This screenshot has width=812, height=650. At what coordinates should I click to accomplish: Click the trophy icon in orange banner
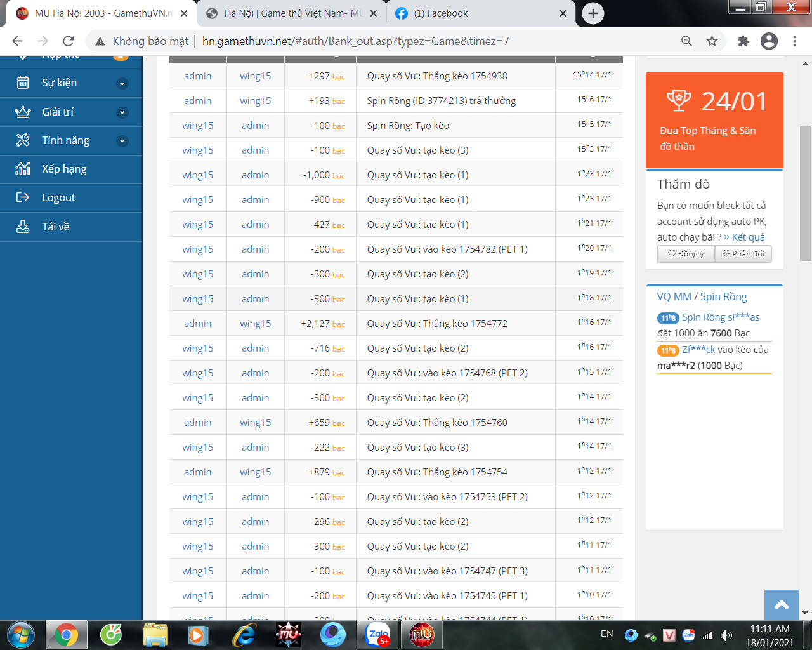[x=678, y=101]
